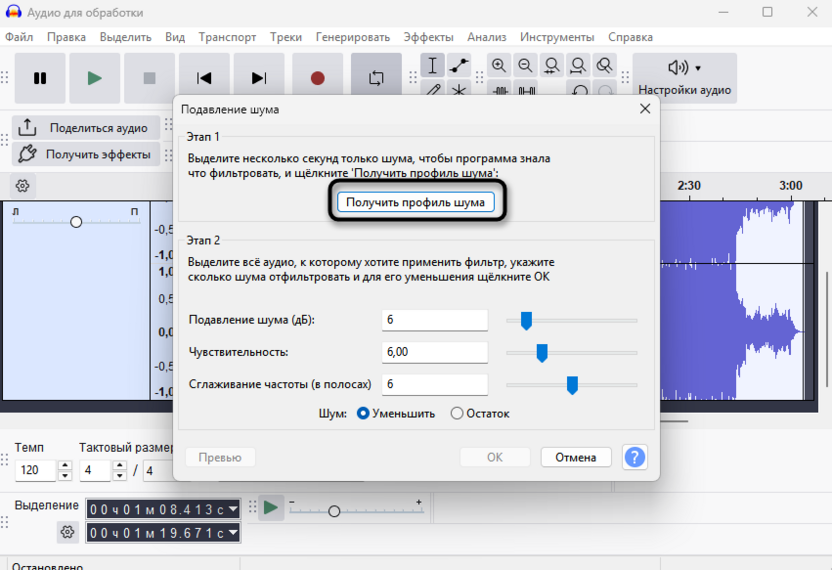This screenshot has width=832, height=570.
Task: Open the 'Эффекты' menu
Action: click(428, 37)
